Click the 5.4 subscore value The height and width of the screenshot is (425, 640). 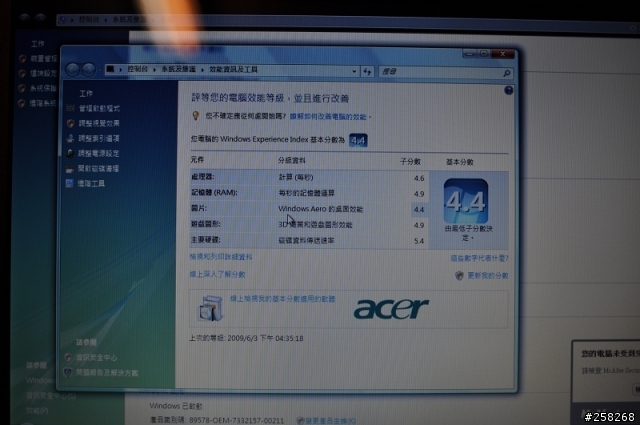pos(419,241)
